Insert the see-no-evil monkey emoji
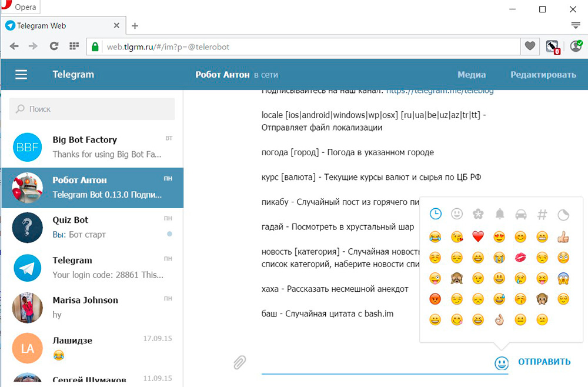This screenshot has height=387, width=588. (457, 278)
